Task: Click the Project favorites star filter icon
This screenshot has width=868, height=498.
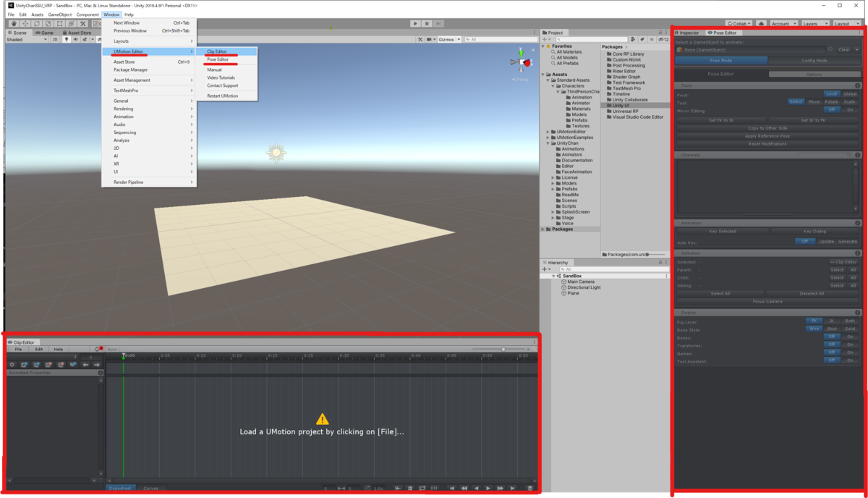Action: tap(650, 39)
